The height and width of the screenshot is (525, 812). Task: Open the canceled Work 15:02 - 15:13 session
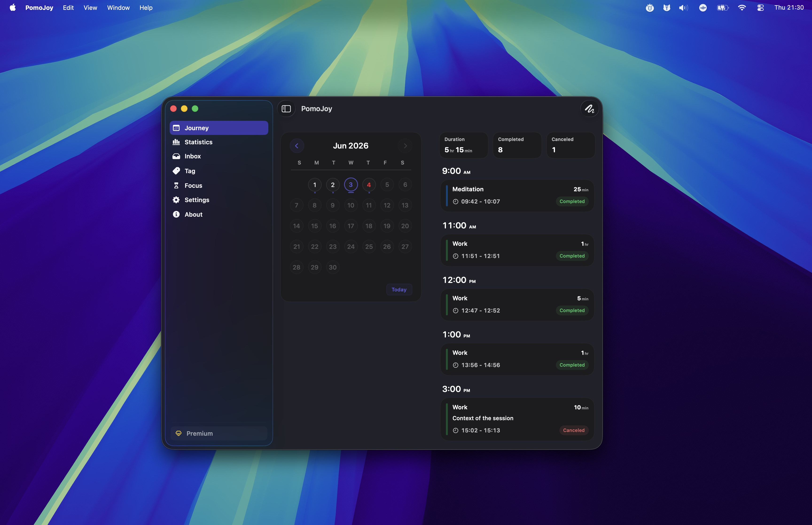coord(517,419)
